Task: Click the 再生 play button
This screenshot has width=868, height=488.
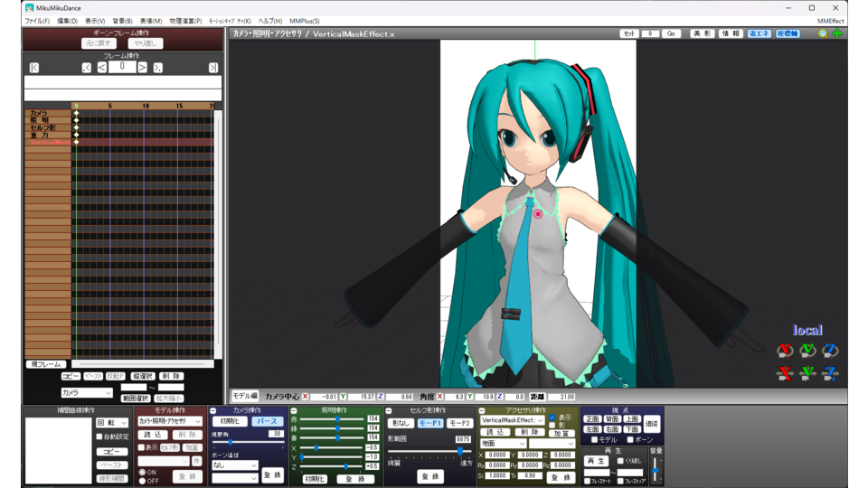Action: (596, 461)
